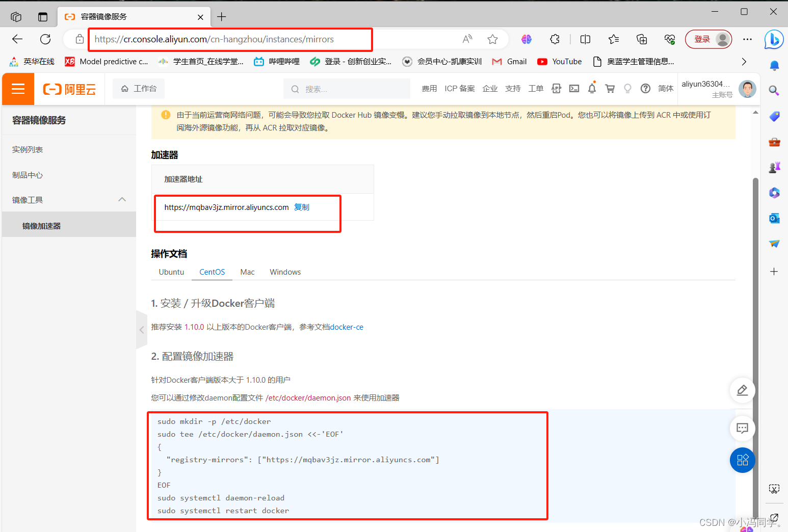
Task: Reload the page
Action: [x=45, y=39]
